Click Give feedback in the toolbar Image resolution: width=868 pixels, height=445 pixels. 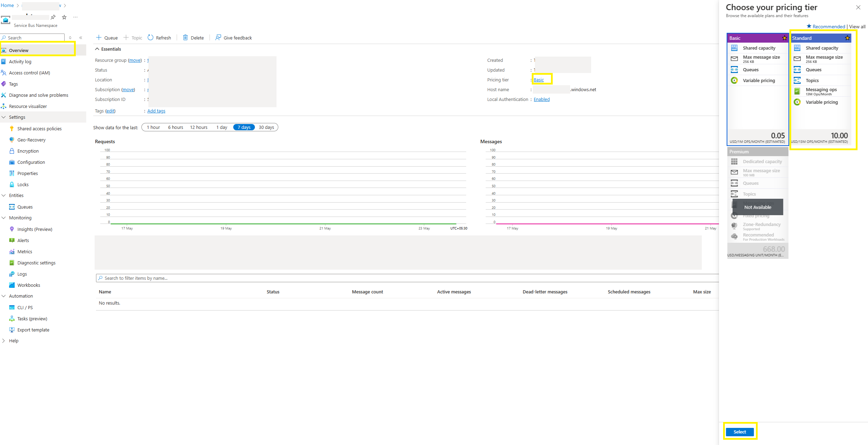pos(234,38)
